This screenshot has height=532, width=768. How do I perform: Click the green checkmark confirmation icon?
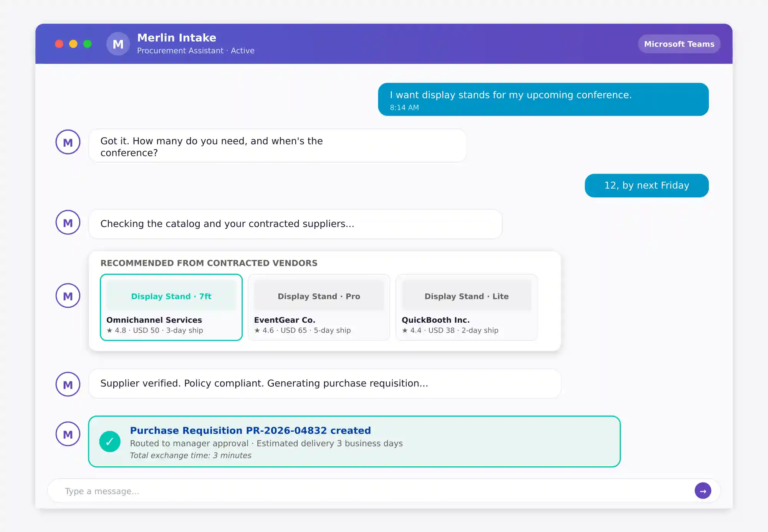[110, 441]
